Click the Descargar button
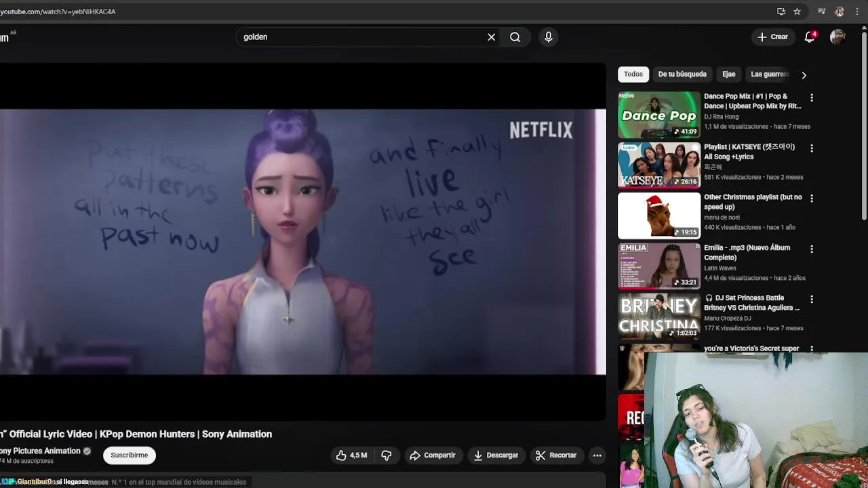This screenshot has width=868, height=488. pos(496,455)
